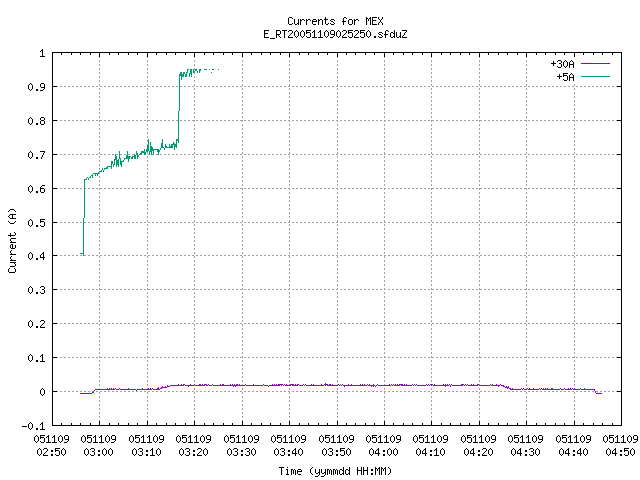Click the green +5A curve's vertical jump near 03:17
640x480 pixels.
click(x=179, y=108)
